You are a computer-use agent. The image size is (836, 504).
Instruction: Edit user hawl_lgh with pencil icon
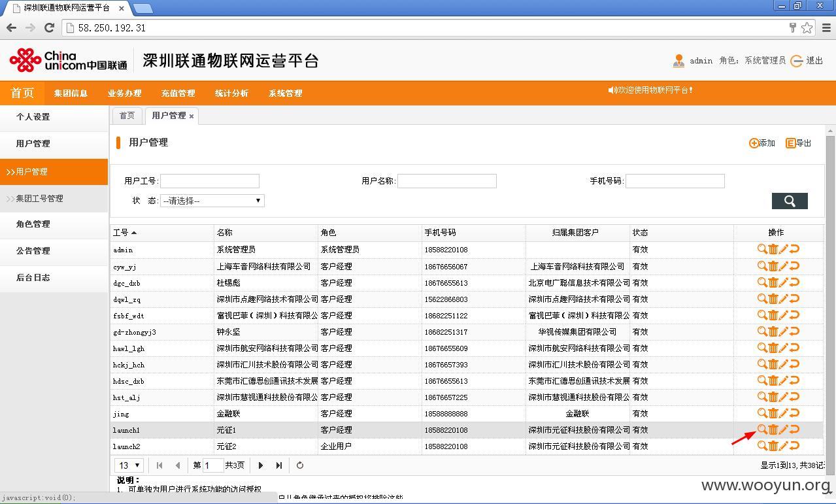pos(783,348)
